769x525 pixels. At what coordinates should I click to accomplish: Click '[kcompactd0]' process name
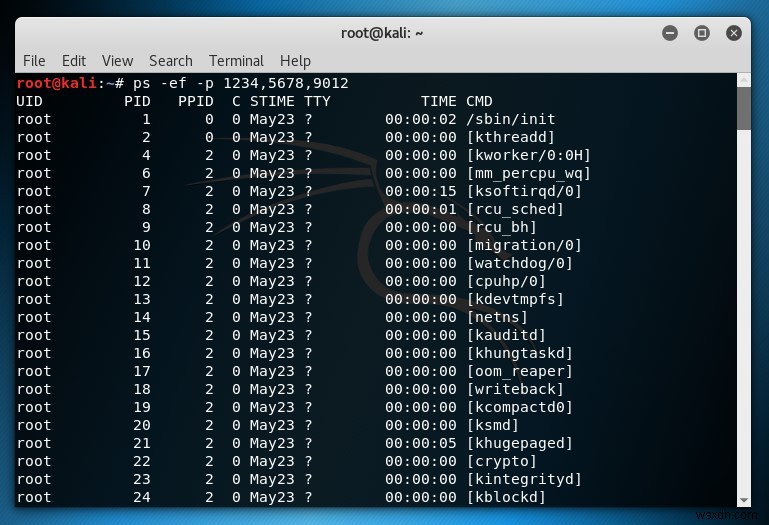pyautogui.click(x=519, y=407)
